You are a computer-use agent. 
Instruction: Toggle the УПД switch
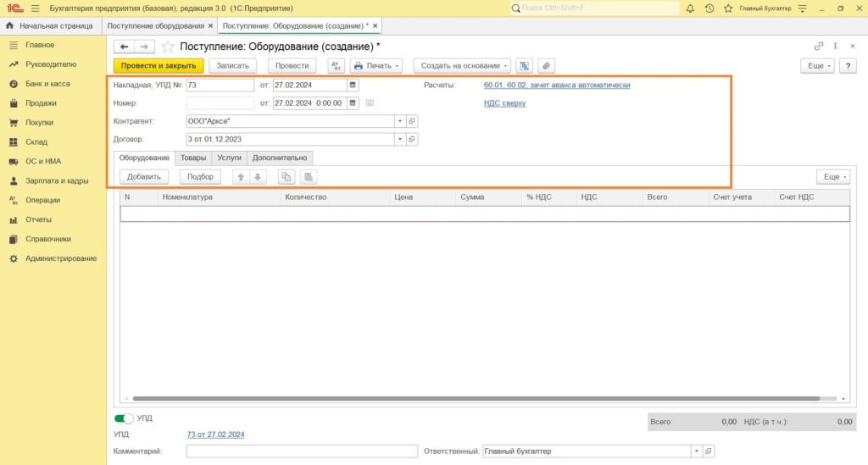(x=125, y=418)
